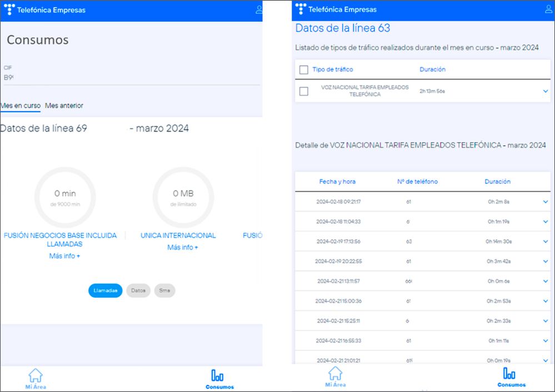Expand call row dated 2024-02-19 17:13:56
This screenshot has height=392, width=555.
coord(545,242)
